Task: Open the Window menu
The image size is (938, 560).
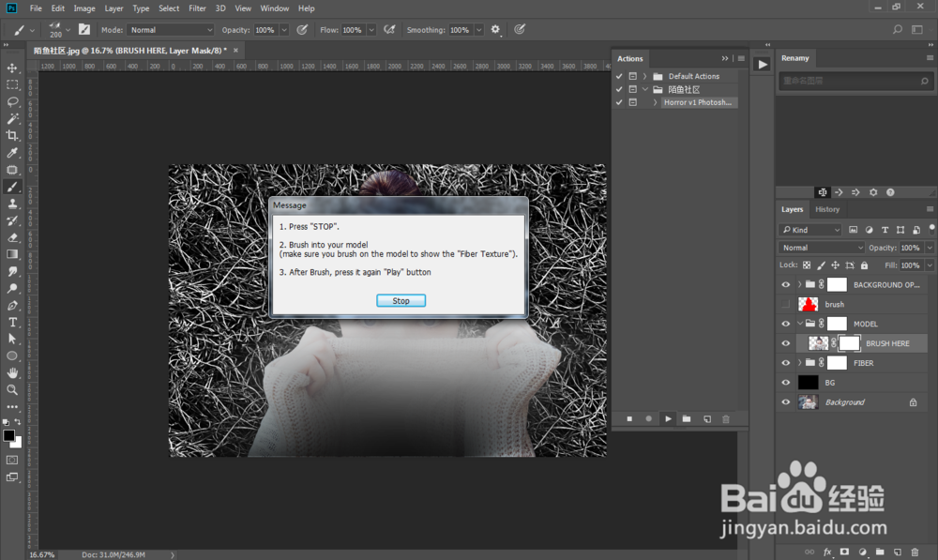Action: [x=275, y=8]
